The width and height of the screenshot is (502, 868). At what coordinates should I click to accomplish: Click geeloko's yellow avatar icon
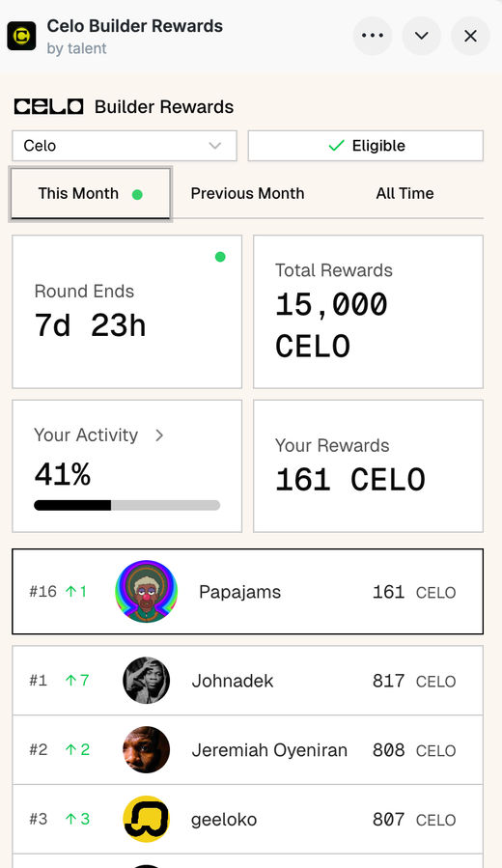coord(146,819)
